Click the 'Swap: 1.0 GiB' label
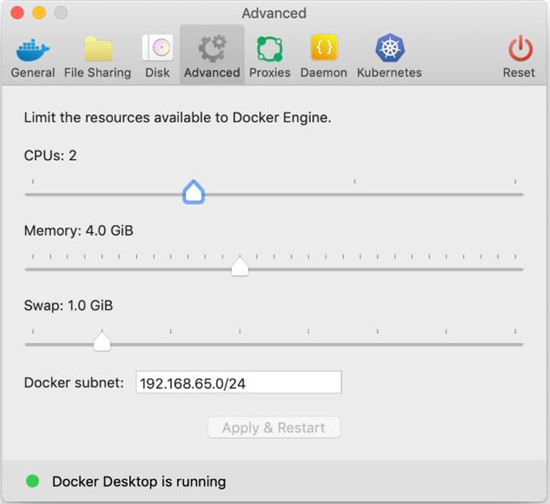550x504 pixels. point(68,305)
